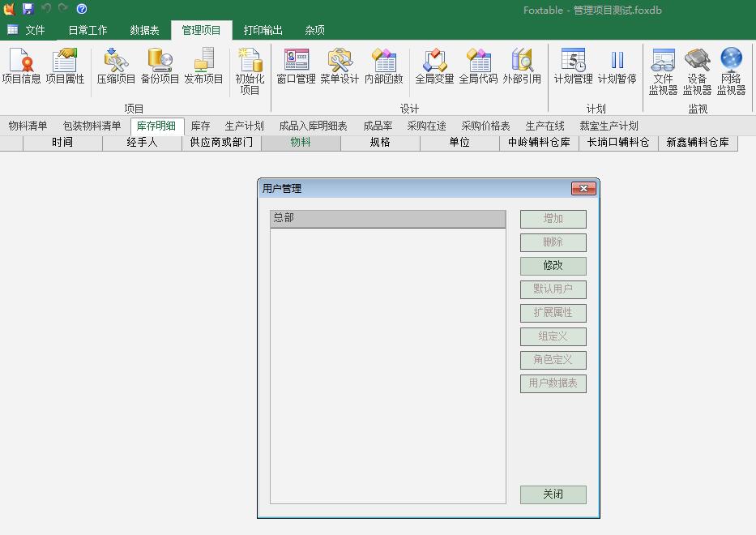The height and width of the screenshot is (535, 756).
Task: Click 发布项目 publish project icon
Action: point(203,66)
